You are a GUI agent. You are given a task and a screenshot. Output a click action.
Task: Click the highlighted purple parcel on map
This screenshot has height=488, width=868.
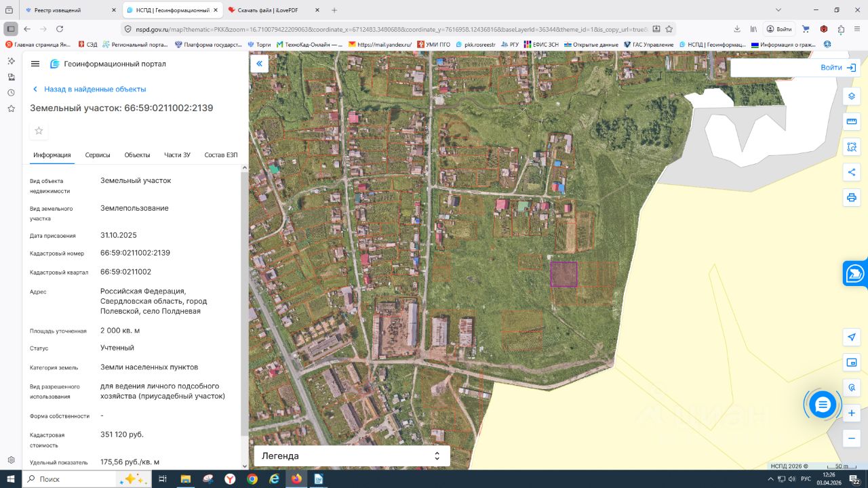pos(564,274)
